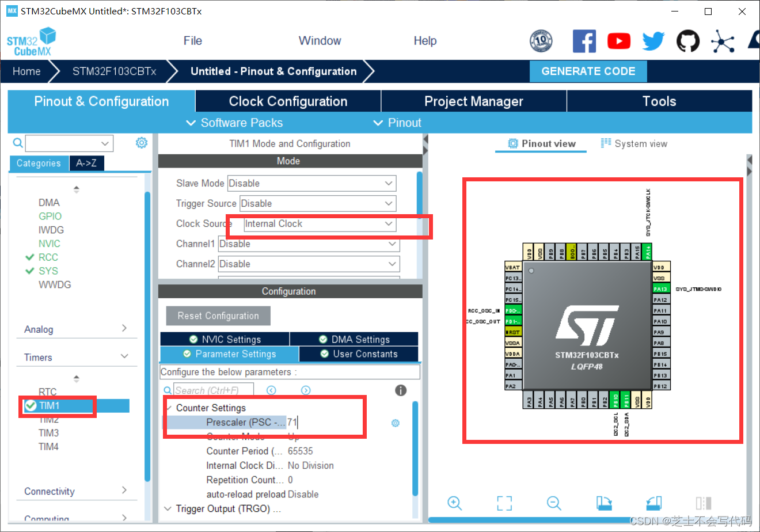
Task: Select RTC in the Timers list
Action: 47,392
